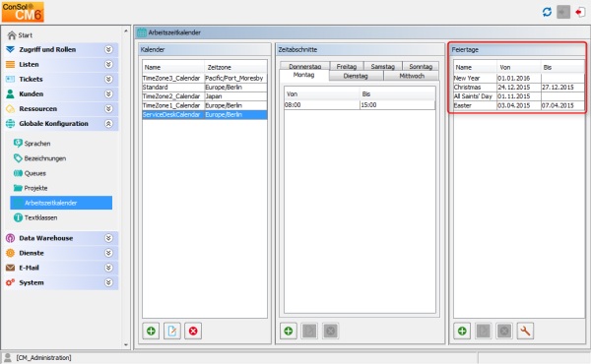Expand the Data Warehouse section
The image size is (591, 364).
coord(108,238)
